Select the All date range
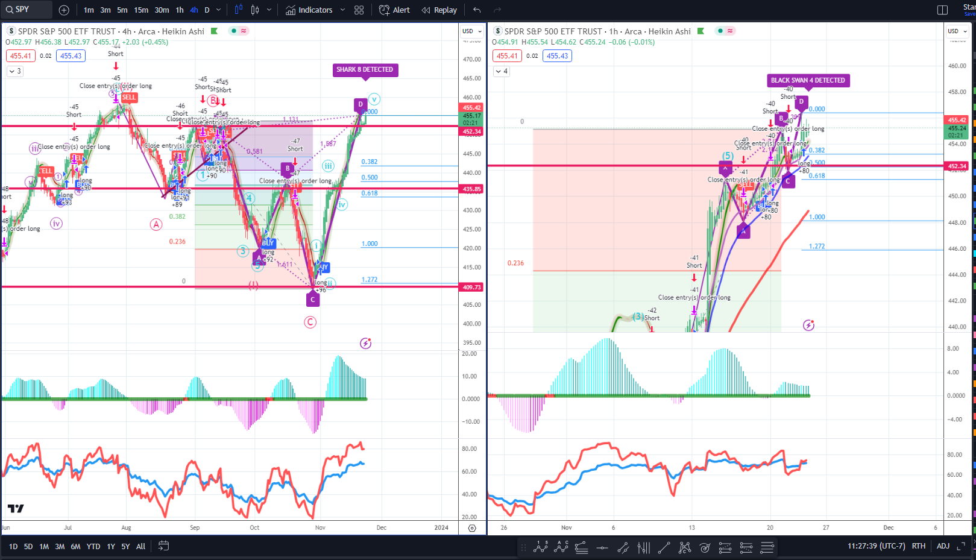Screen dimensions: 976x560 click(140, 547)
